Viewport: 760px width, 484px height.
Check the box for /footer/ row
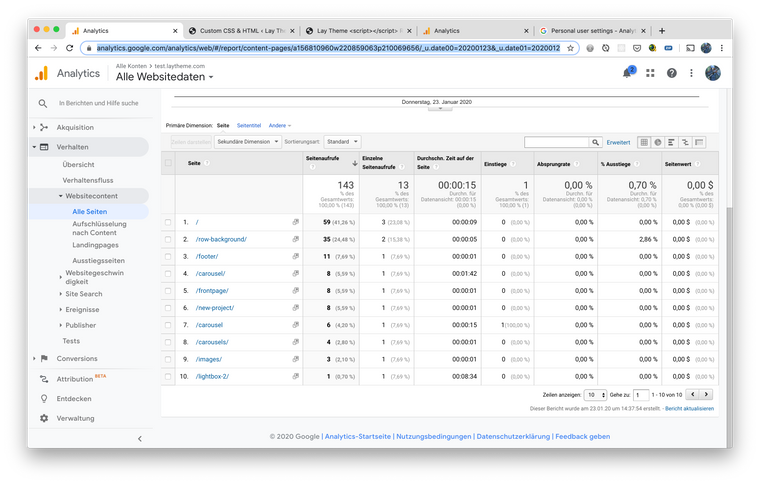pos(168,256)
